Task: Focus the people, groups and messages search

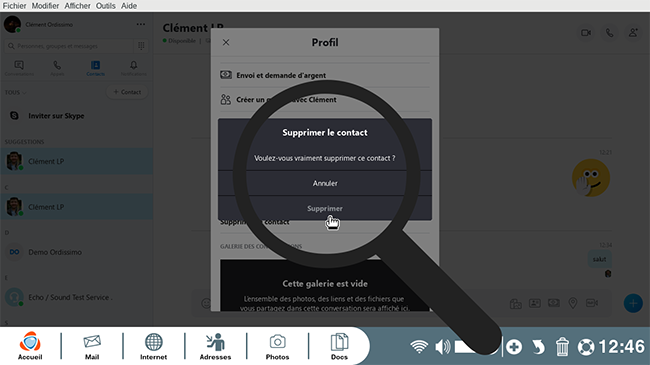Action: [70, 46]
